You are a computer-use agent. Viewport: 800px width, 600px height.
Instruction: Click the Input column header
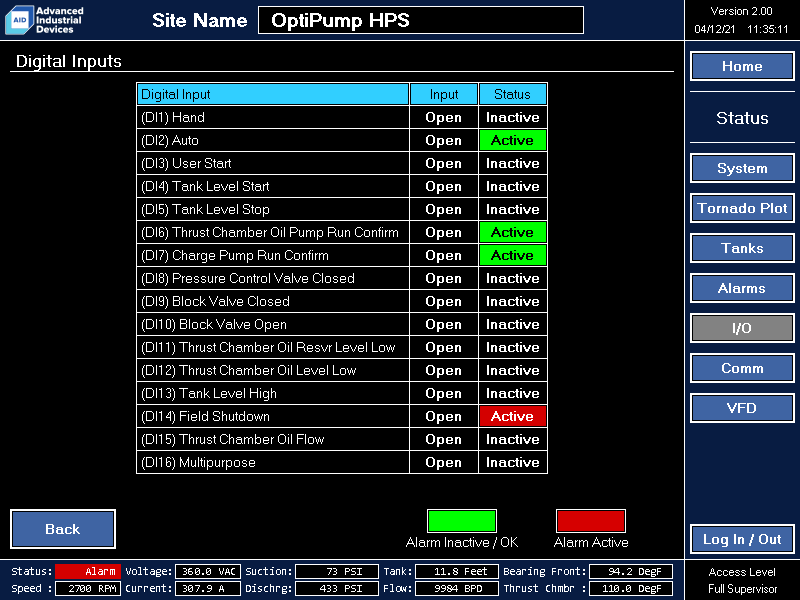tap(444, 94)
